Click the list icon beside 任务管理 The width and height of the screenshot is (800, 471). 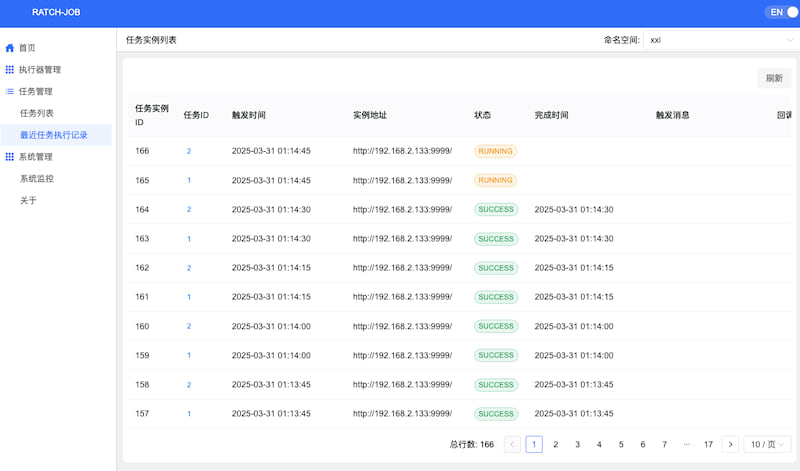(9, 91)
